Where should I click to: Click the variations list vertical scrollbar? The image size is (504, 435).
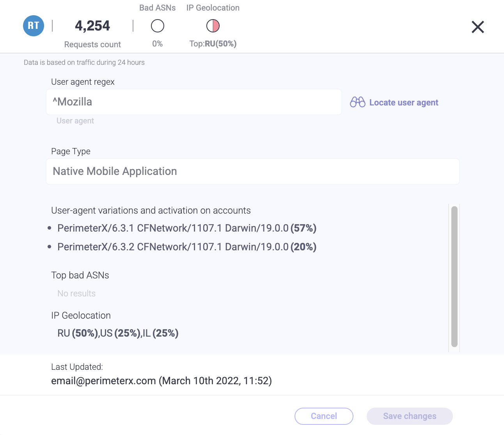click(454, 276)
